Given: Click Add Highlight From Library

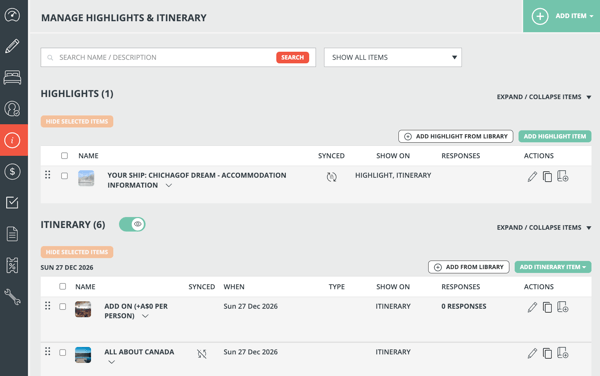Looking at the screenshot, I should click(455, 136).
